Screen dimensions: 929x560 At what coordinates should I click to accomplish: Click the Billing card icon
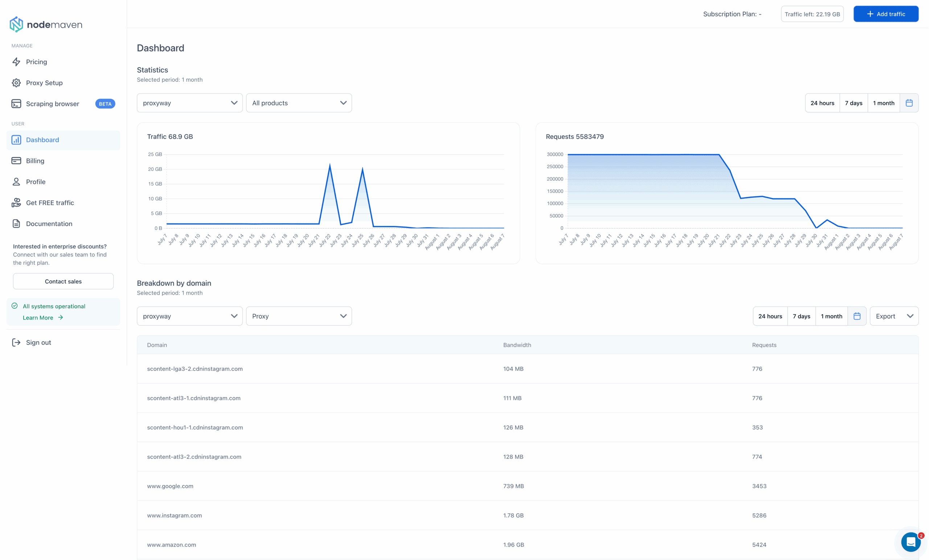coord(16,161)
